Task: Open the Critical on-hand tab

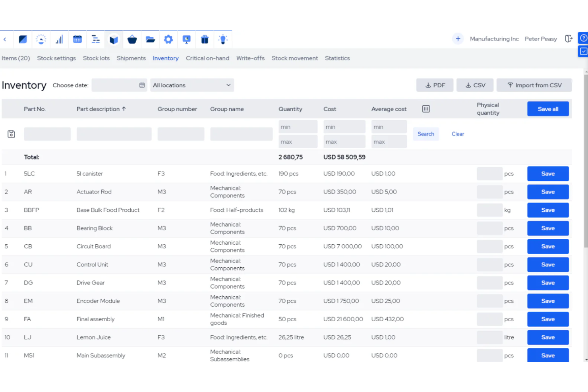Action: 207,58
